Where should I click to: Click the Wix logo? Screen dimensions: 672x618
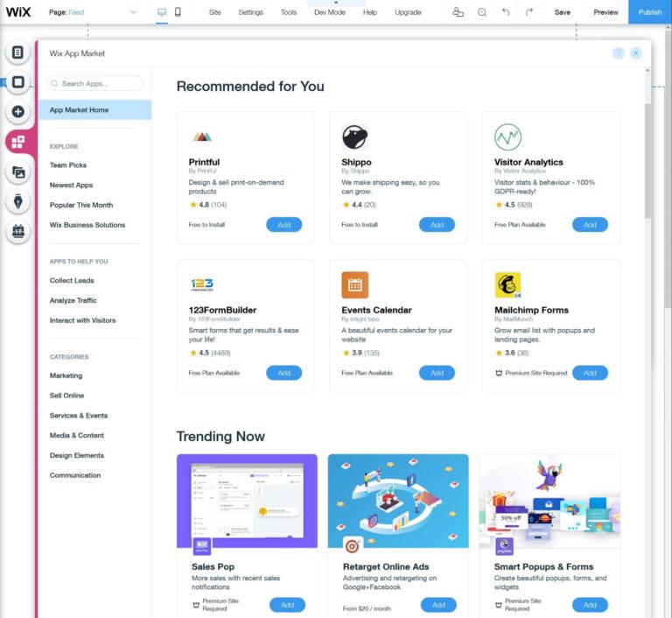(x=18, y=12)
